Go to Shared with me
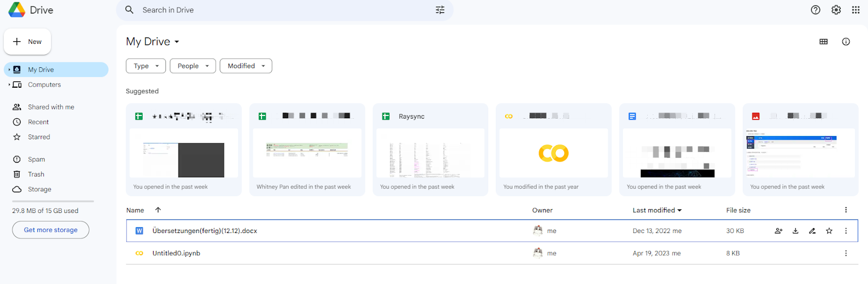 51,107
